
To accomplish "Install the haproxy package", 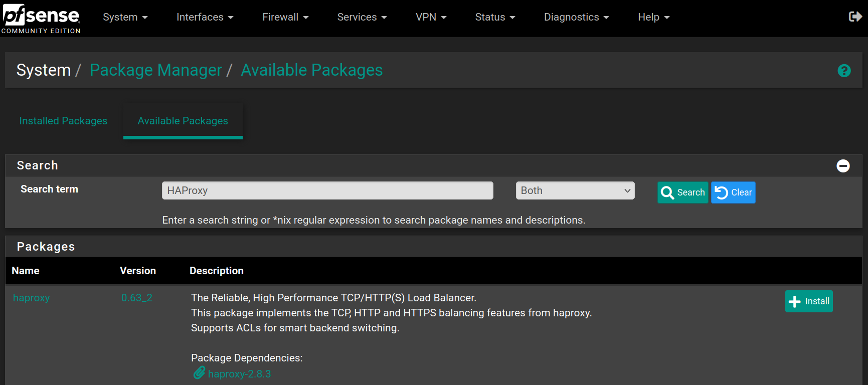I will [x=809, y=301].
